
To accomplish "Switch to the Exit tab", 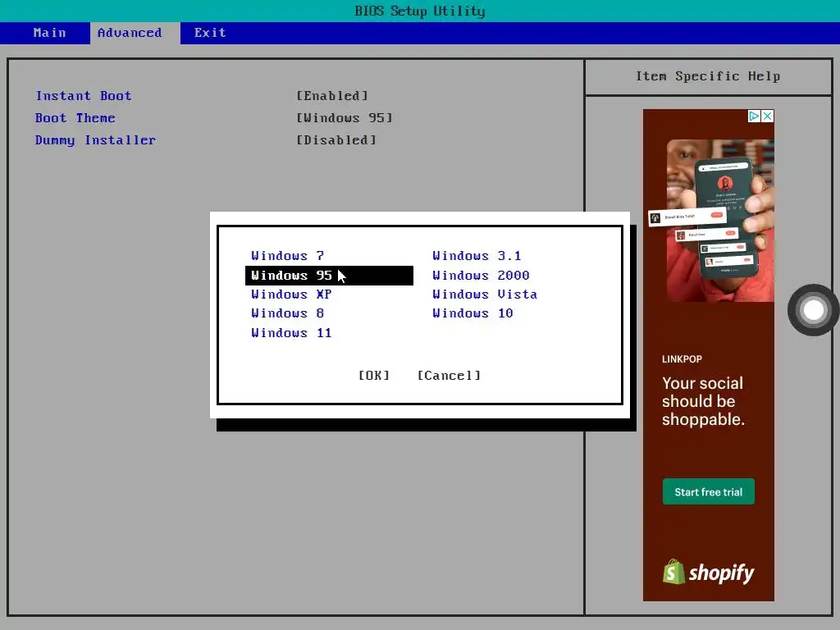I will pyautogui.click(x=210, y=33).
